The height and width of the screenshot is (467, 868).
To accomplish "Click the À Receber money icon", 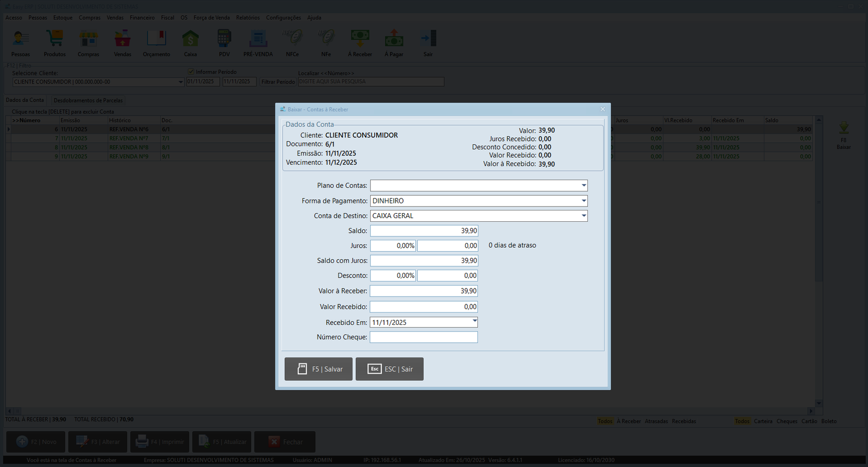I will point(360,39).
